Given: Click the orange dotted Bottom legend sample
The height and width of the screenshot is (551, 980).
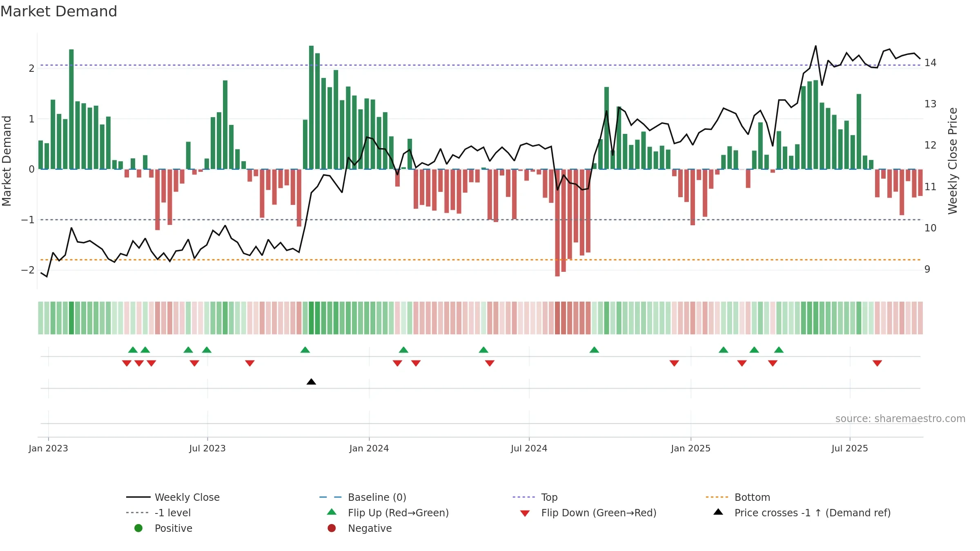Looking at the screenshot, I should [x=717, y=497].
